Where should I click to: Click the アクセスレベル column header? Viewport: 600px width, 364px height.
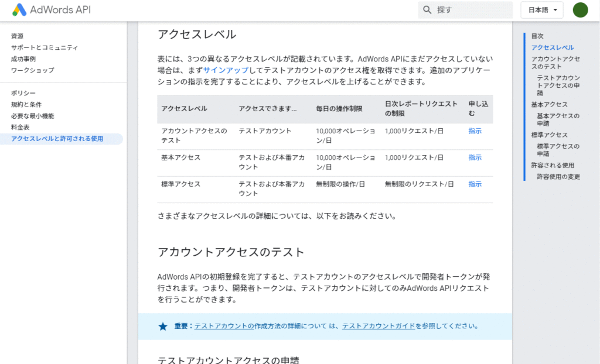[x=184, y=109]
